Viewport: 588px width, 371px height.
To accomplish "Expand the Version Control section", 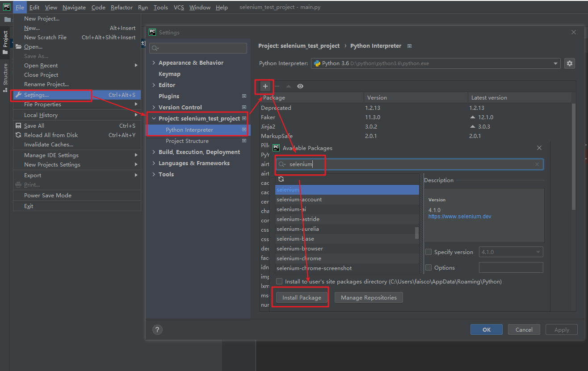I will click(x=154, y=107).
